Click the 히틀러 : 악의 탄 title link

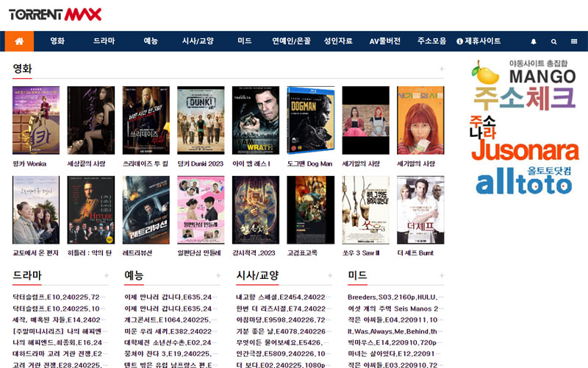(x=90, y=253)
